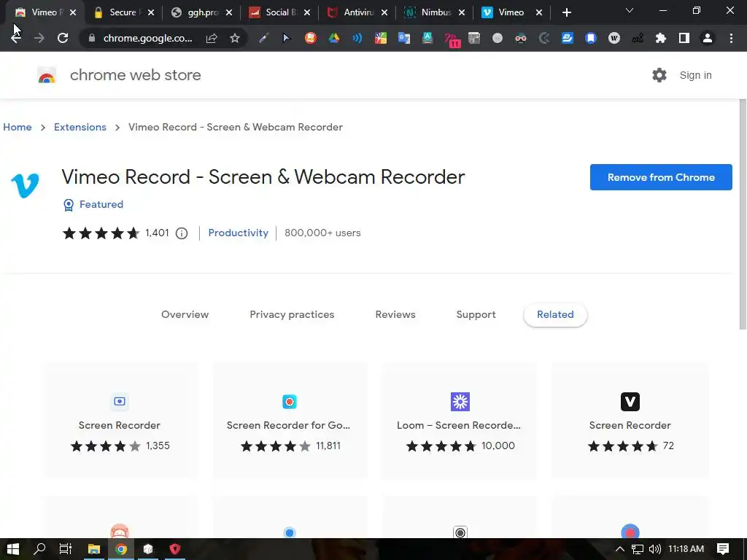Reload the current page
Screen dimensions: 747x560
pyautogui.click(x=63, y=38)
